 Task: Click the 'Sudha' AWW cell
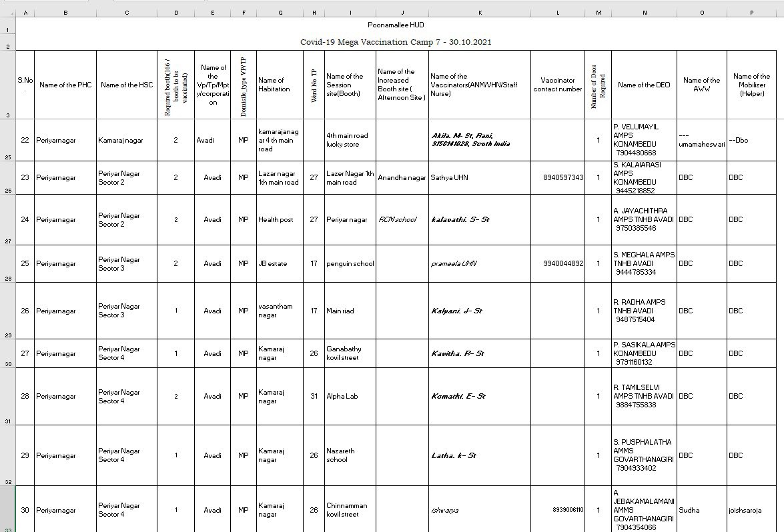coord(701,509)
